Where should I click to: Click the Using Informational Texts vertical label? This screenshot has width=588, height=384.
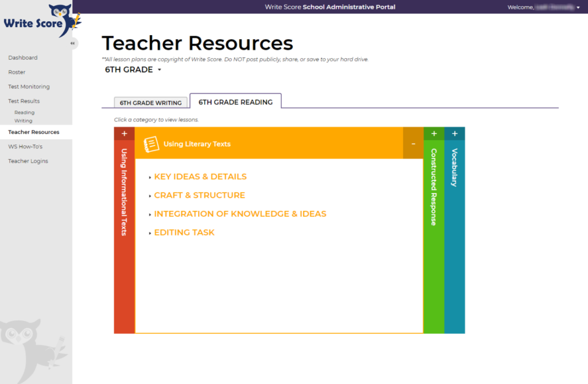[x=124, y=192]
